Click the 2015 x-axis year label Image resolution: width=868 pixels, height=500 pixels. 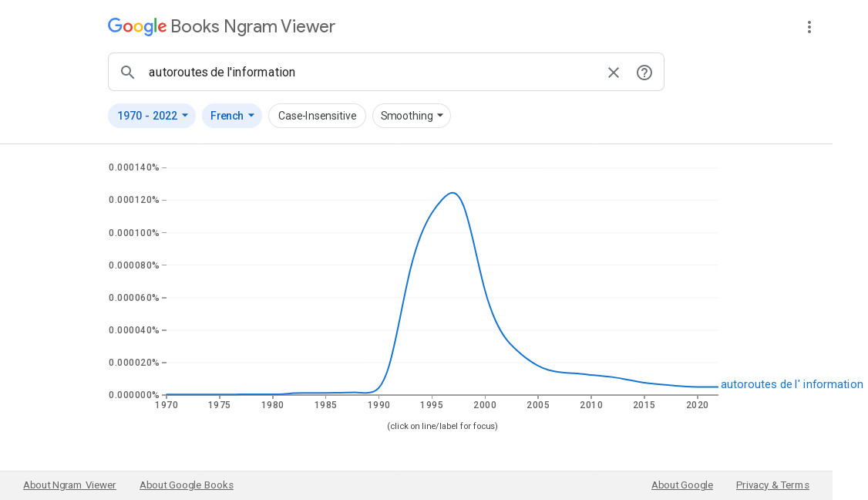pos(644,405)
